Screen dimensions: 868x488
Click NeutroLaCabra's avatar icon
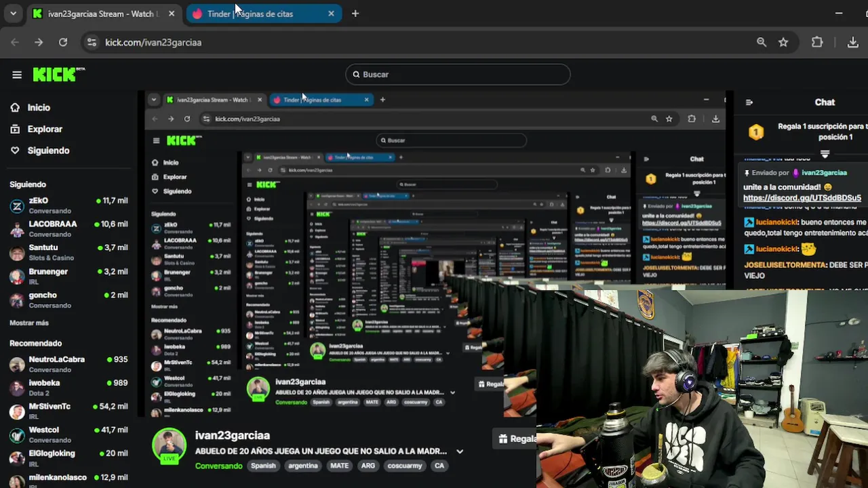pos(17,365)
